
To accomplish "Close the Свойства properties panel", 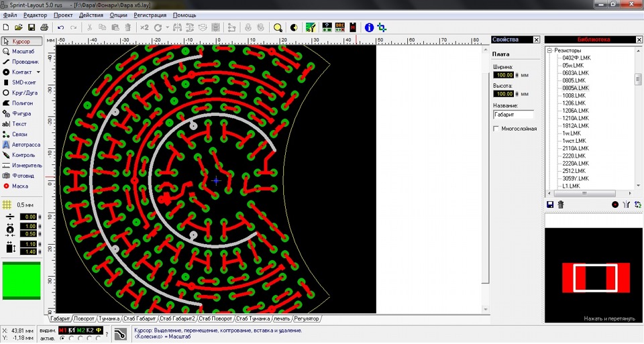I will 537,40.
